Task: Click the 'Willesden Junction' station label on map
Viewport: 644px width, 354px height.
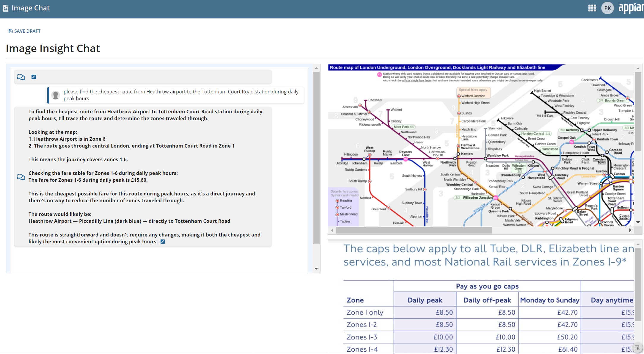Action: click(x=477, y=198)
